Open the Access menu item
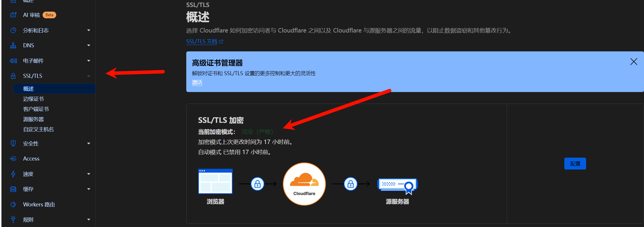 point(31,158)
